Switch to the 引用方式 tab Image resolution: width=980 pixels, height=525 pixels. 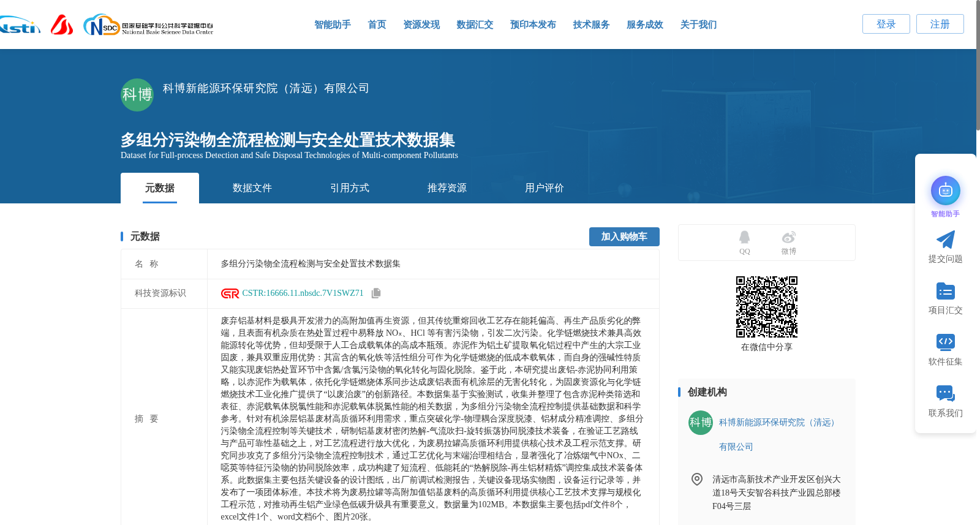(x=350, y=188)
